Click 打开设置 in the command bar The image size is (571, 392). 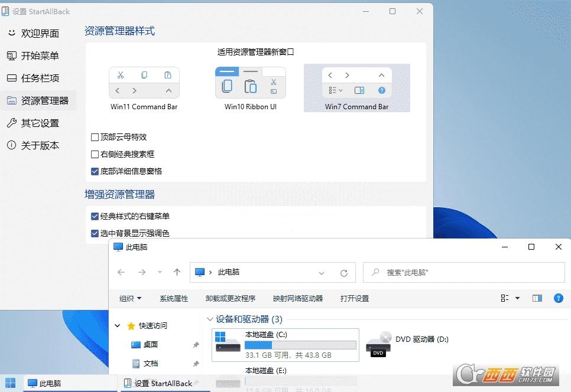point(354,299)
